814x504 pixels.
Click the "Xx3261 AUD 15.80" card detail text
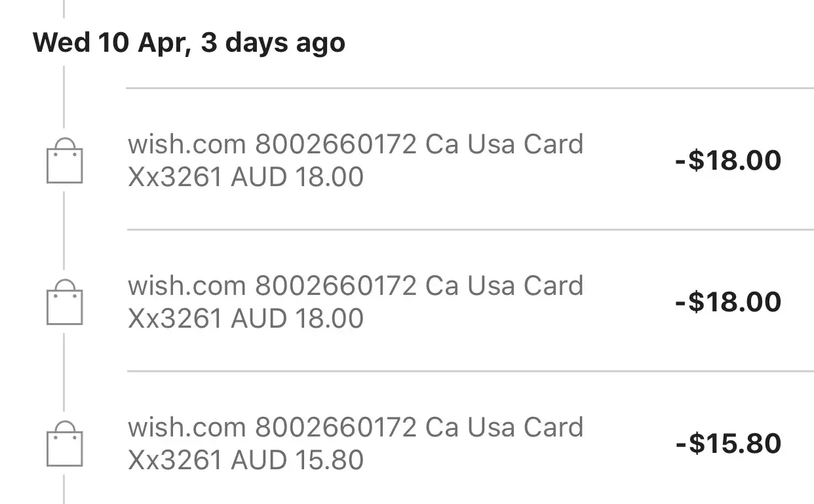click(246, 460)
